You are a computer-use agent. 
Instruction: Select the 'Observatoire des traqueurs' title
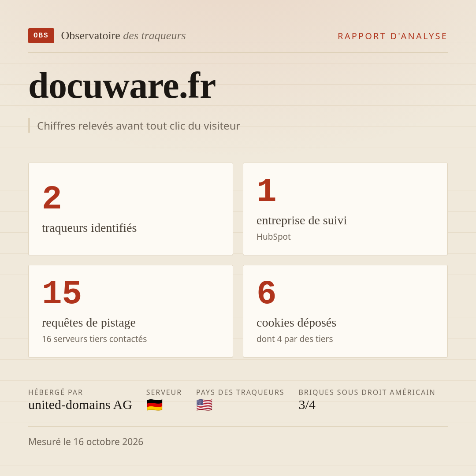pos(123,36)
